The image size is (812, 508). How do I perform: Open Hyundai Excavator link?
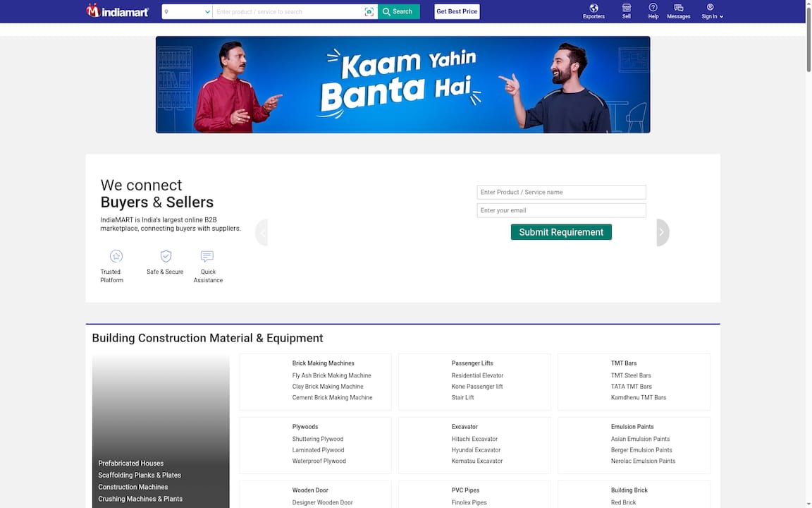coord(476,450)
